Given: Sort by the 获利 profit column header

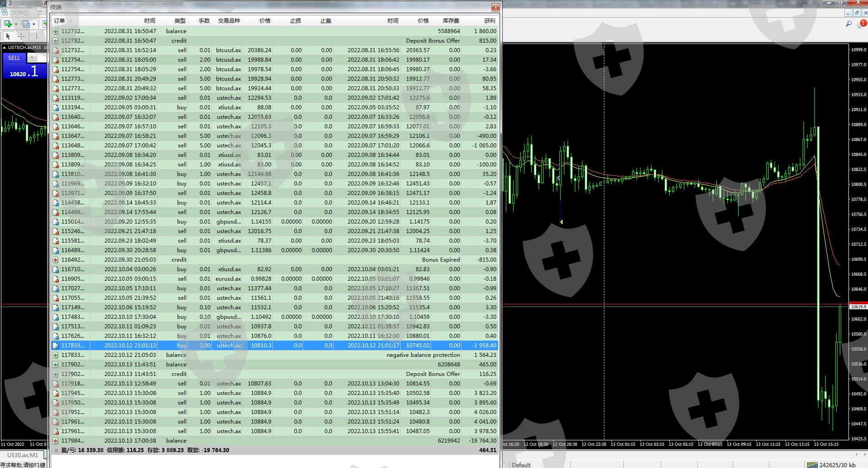Looking at the screenshot, I should click(x=489, y=21).
